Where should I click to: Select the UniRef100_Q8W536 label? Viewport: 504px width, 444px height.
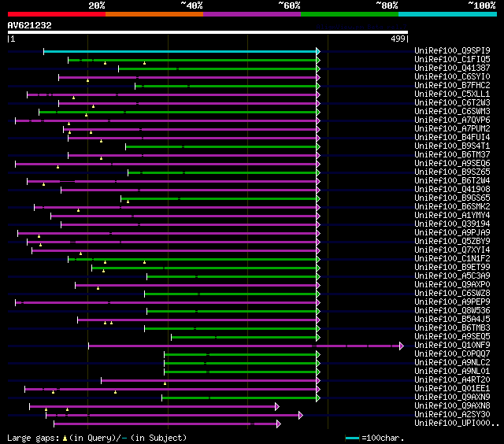pos(452,311)
